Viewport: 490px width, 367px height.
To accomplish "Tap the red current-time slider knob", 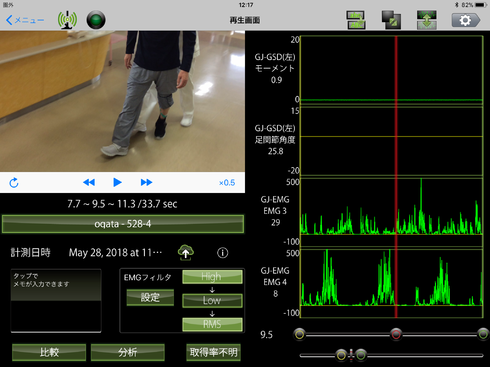I will [396, 334].
